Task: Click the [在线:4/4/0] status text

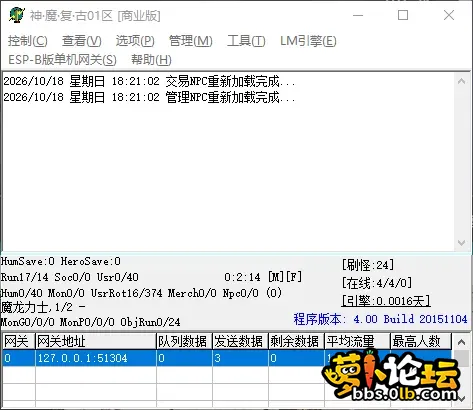Action: pos(377,283)
